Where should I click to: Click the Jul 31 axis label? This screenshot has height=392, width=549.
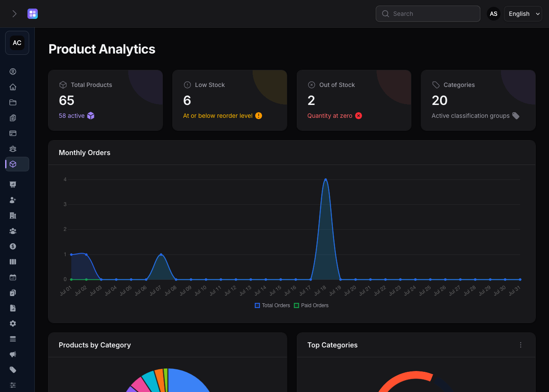tap(514, 290)
